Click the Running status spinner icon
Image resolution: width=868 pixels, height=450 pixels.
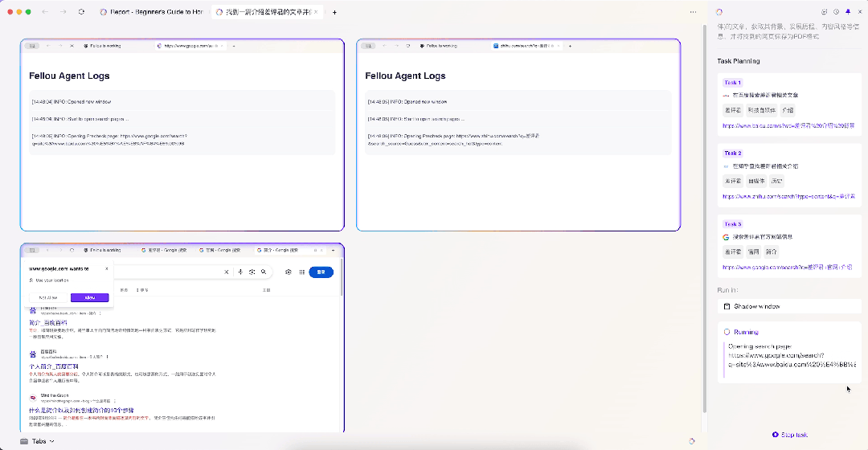(727, 332)
